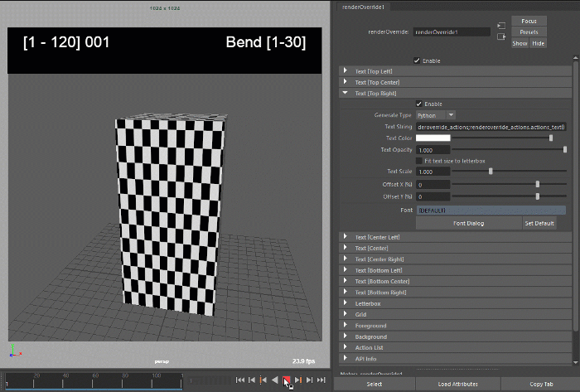Disable the Text [Top Right] Enable checkbox
The height and width of the screenshot is (392, 580).
point(418,104)
